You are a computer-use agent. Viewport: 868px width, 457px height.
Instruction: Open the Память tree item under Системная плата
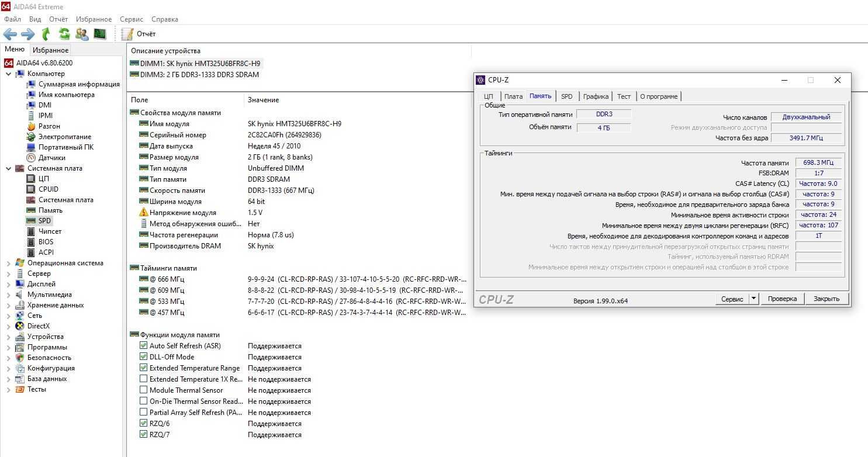51,210
